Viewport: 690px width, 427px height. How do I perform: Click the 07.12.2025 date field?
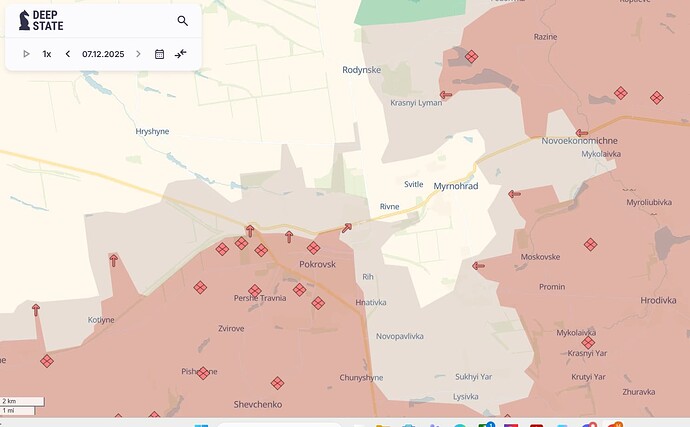103,54
